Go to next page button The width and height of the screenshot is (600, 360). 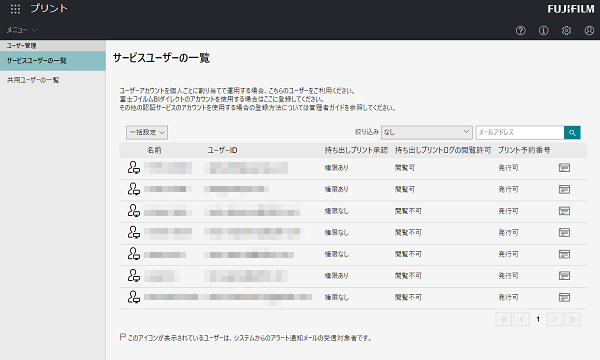[554, 319]
